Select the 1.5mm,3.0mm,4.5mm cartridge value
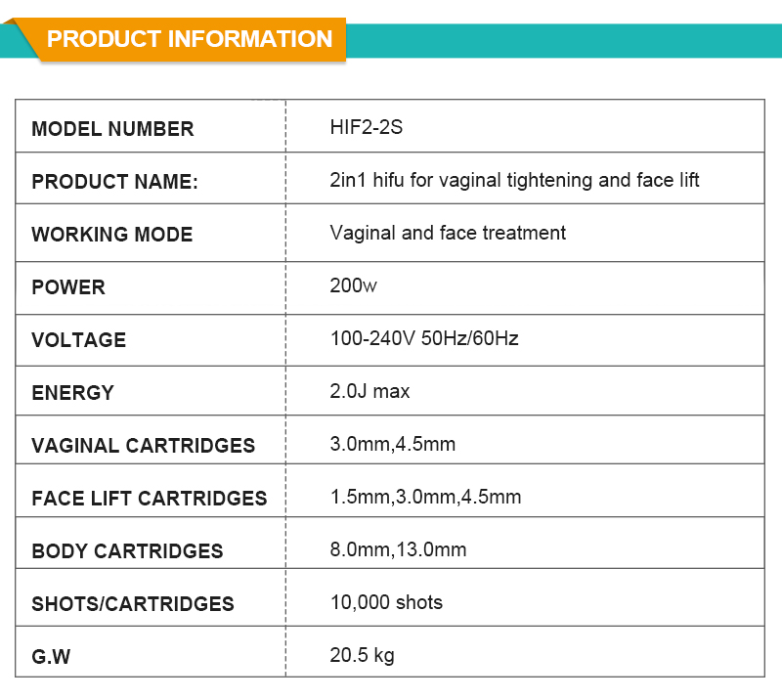 point(425,497)
